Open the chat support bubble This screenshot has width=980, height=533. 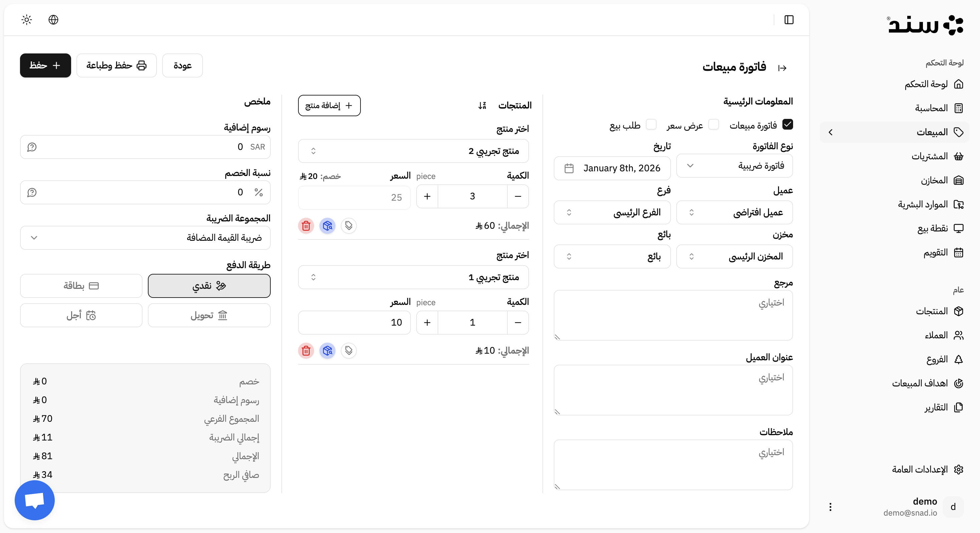pos(34,500)
